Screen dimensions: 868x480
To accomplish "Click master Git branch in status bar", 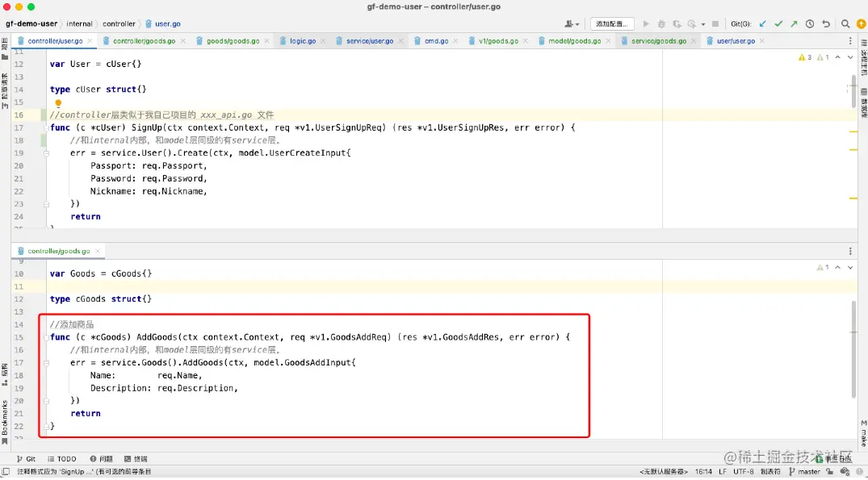I will pyautogui.click(x=806, y=472).
